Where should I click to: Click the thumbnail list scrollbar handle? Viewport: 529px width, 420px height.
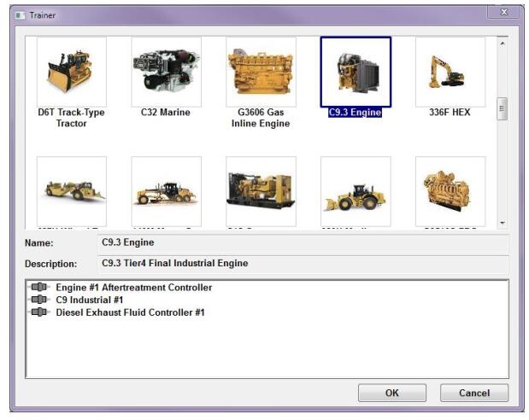pos(503,108)
